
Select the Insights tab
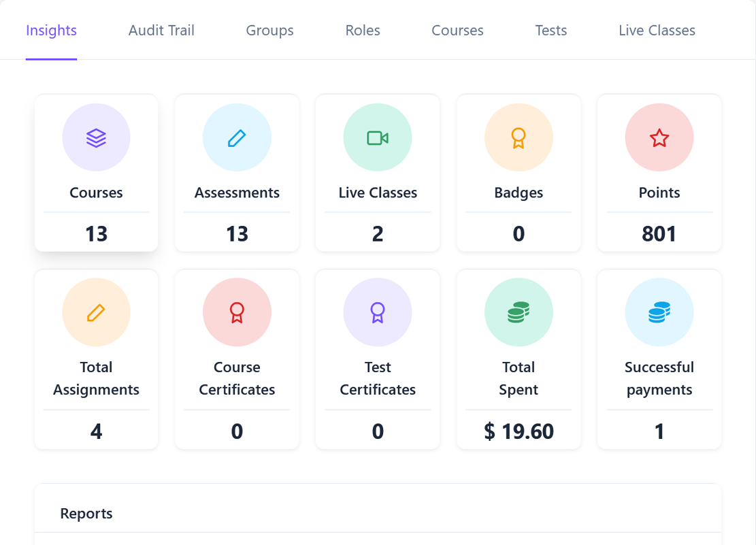(51, 31)
